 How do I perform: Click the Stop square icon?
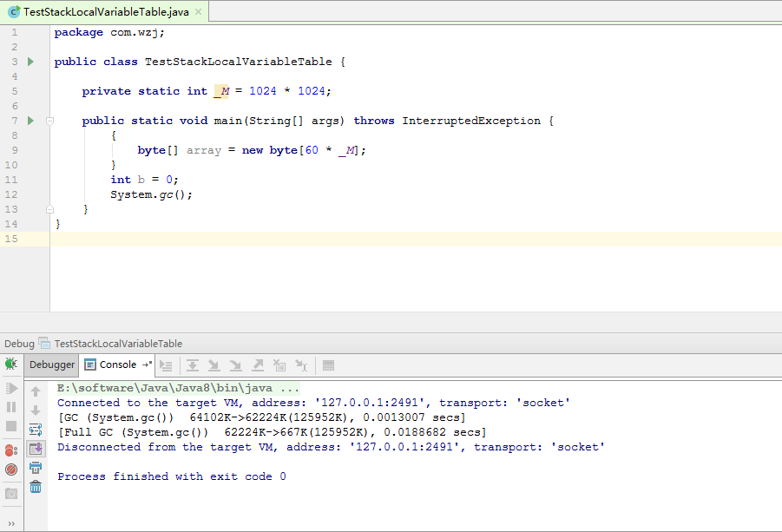point(11,426)
